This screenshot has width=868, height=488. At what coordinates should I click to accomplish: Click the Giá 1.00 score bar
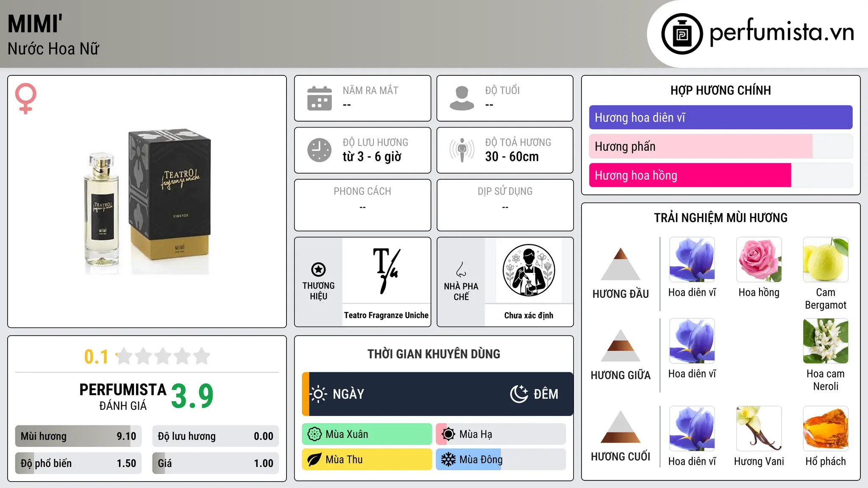[215, 463]
